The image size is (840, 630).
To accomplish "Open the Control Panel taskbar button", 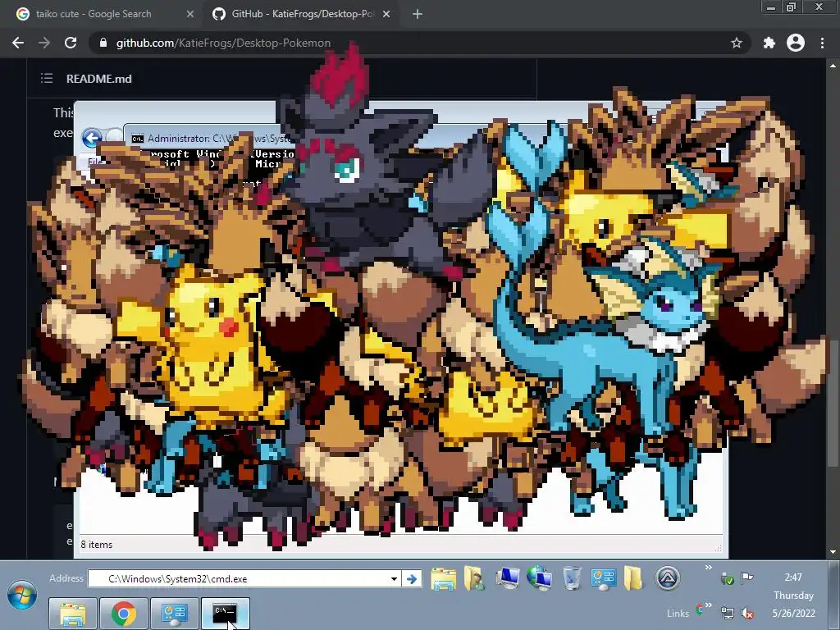I will [x=174, y=614].
